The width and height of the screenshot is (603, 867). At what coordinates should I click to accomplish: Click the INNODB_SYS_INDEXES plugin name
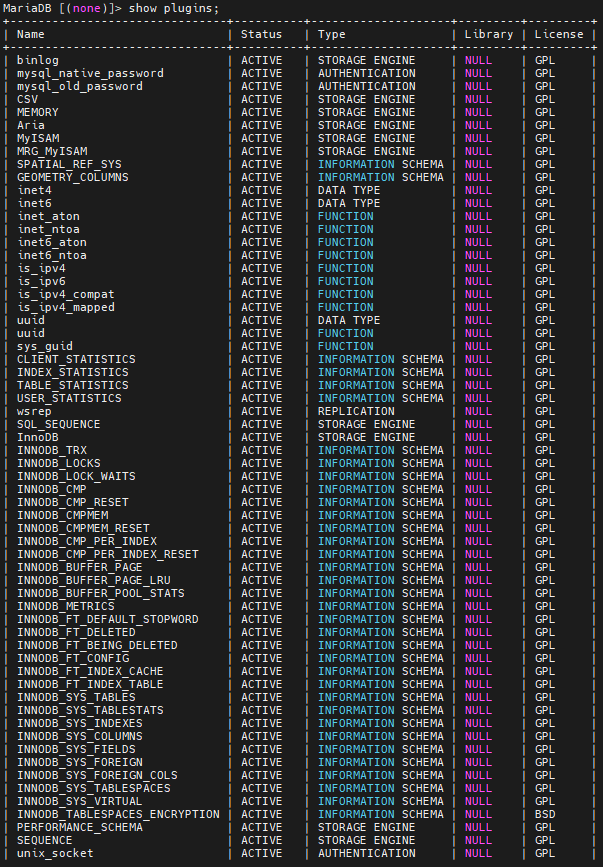coord(80,723)
